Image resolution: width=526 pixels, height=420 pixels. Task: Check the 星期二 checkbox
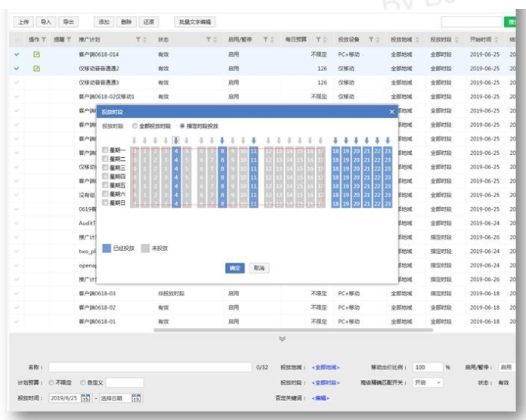point(105,159)
